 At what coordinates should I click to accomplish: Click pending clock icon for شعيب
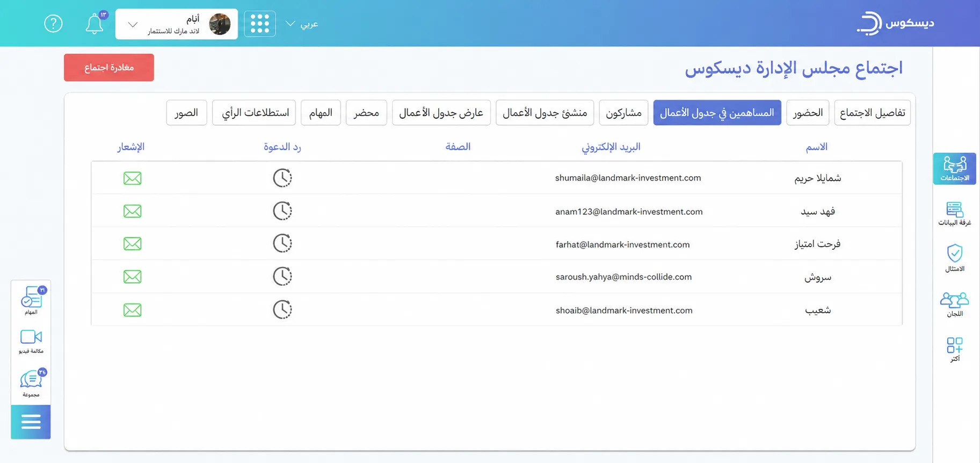pyautogui.click(x=282, y=309)
